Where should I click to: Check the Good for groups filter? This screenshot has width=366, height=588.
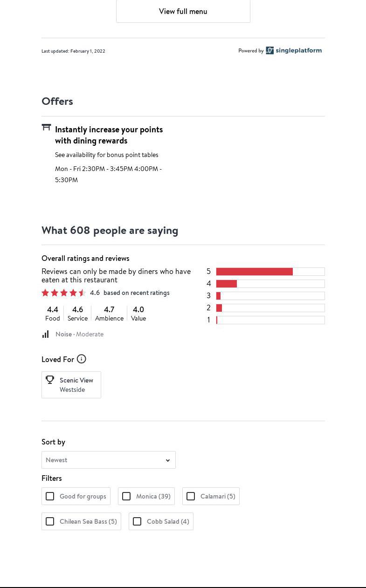point(50,496)
